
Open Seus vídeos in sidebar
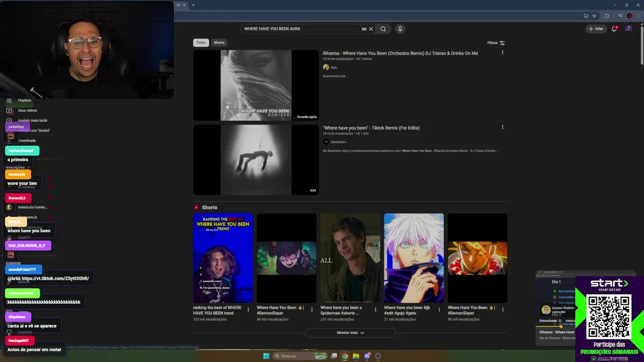point(27,111)
